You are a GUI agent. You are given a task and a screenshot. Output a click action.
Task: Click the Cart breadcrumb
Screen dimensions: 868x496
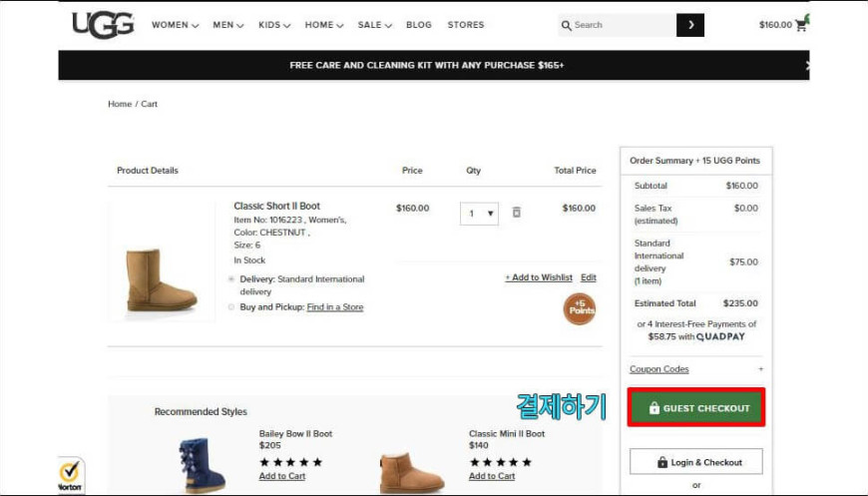149,104
